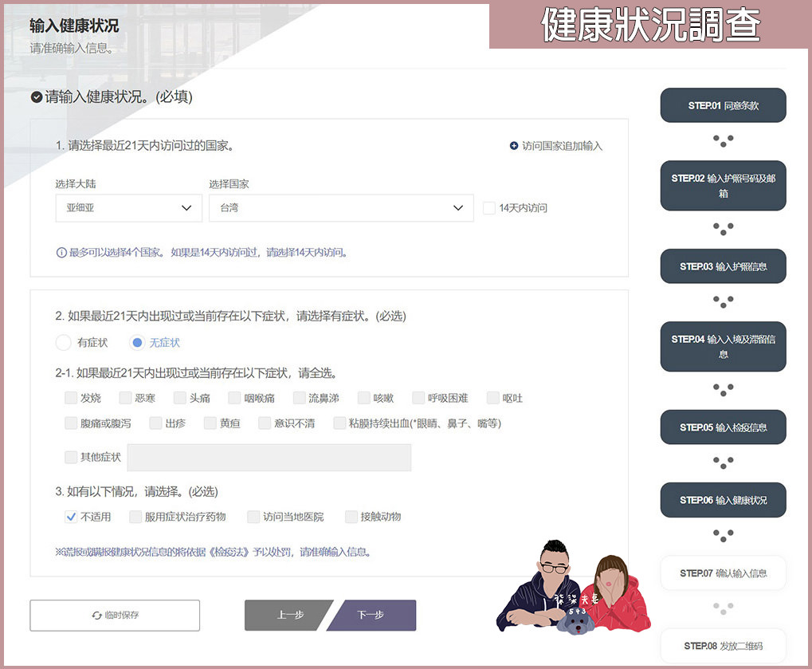Go to STEP.04 输入入境及滞留信息

724,347
